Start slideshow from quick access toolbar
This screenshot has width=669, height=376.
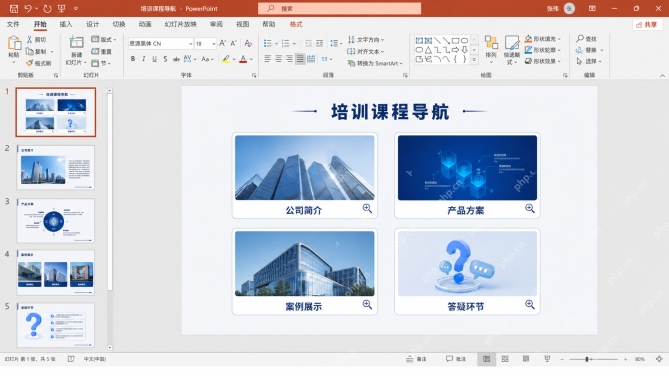coord(62,9)
